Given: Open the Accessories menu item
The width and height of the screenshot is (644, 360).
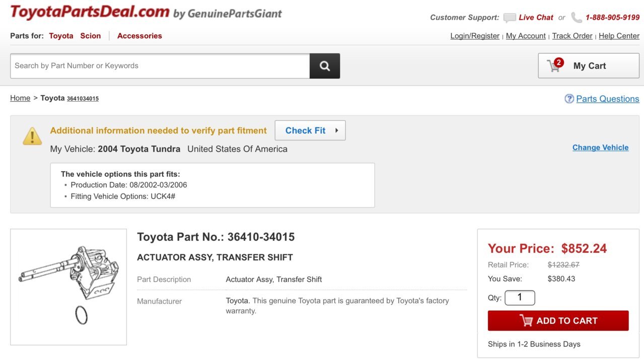Looking at the screenshot, I should click(139, 36).
